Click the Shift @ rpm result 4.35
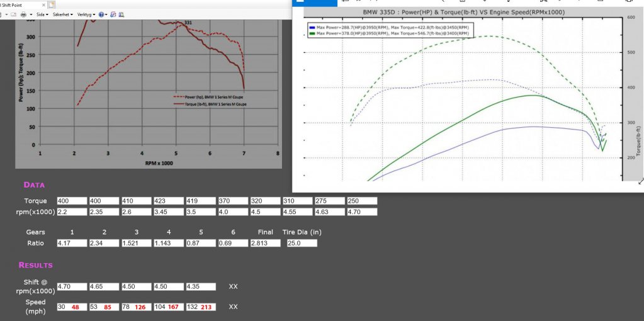This screenshot has width=644, height=321. [200, 286]
